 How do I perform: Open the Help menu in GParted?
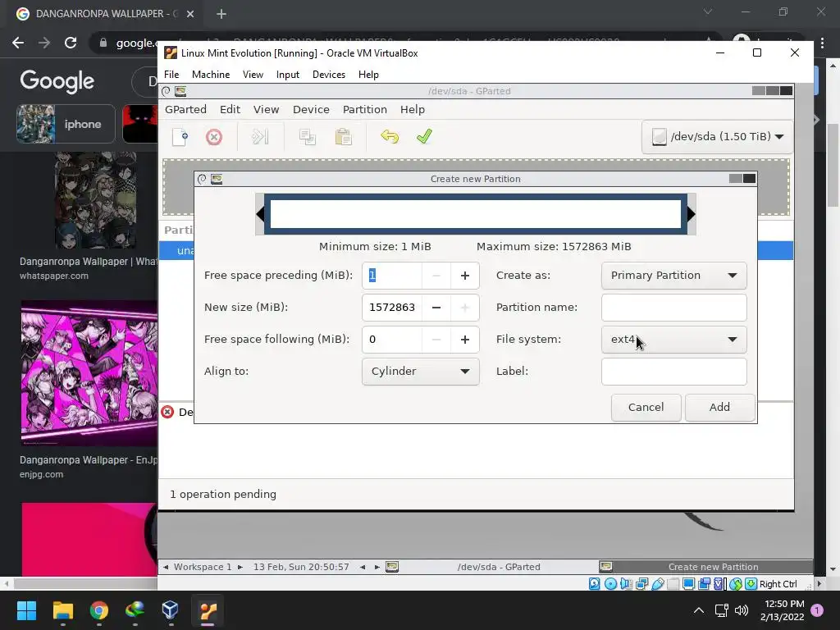[413, 109]
